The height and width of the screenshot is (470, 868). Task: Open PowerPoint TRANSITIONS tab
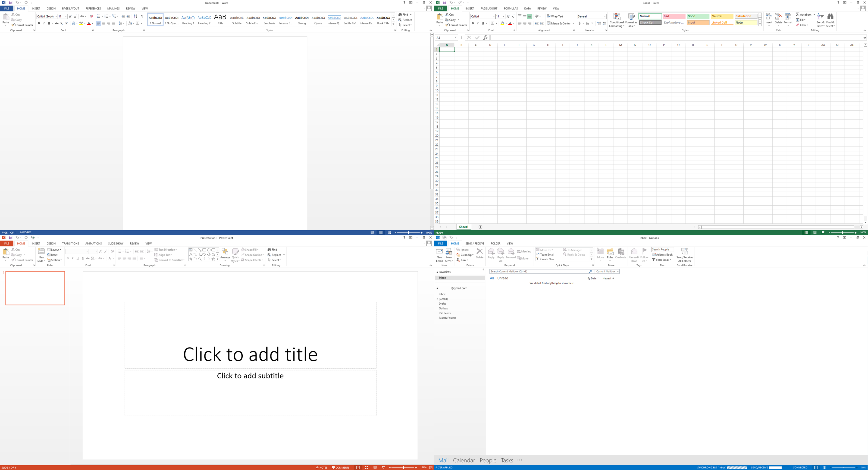tap(70, 244)
